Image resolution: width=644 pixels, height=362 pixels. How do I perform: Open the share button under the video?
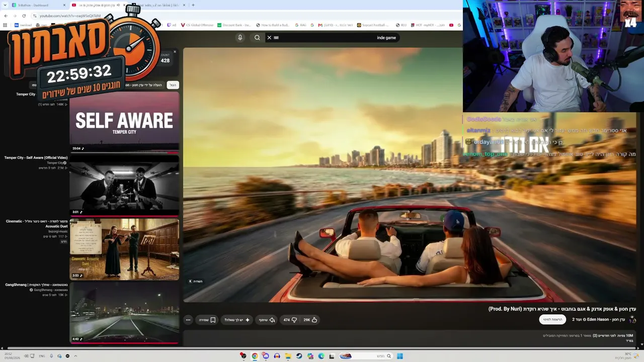click(x=267, y=320)
